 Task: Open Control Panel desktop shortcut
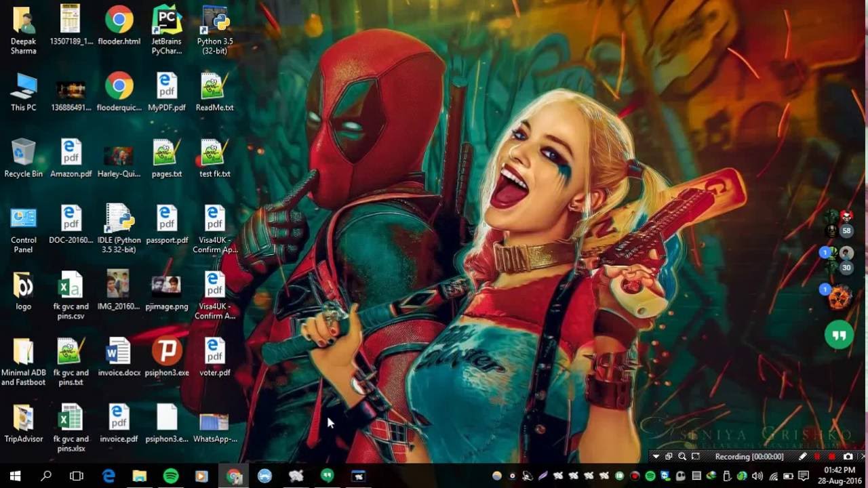pos(24,230)
